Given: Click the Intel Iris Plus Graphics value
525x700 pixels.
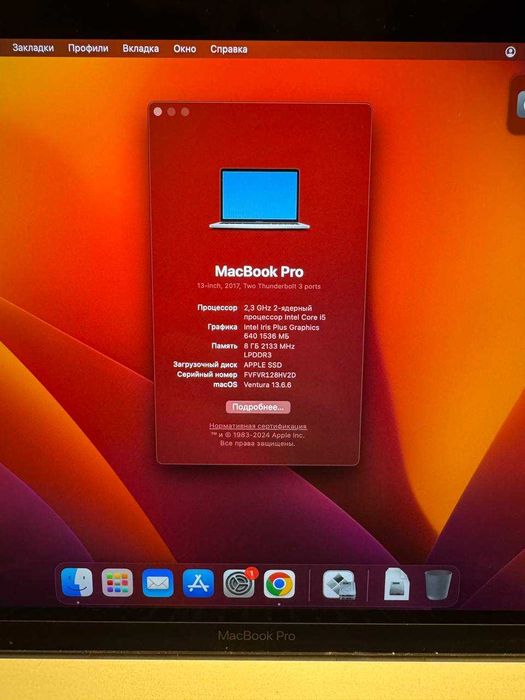Looking at the screenshot, I should click(x=281, y=332).
